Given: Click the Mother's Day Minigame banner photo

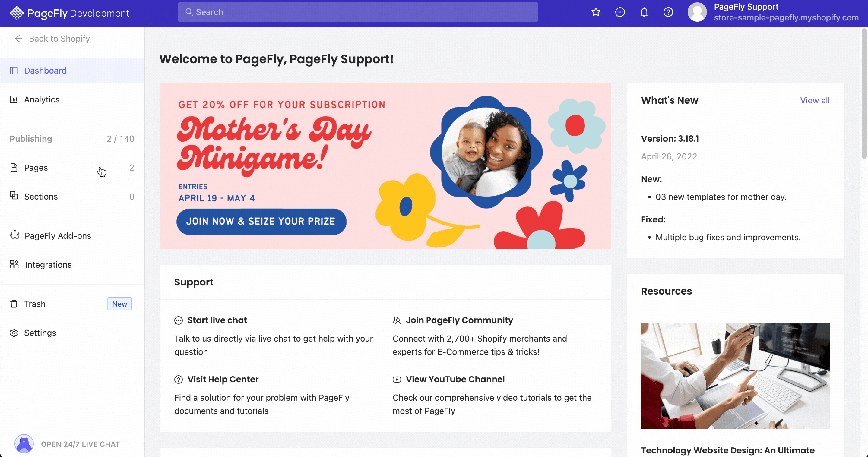Looking at the screenshot, I should (x=486, y=152).
